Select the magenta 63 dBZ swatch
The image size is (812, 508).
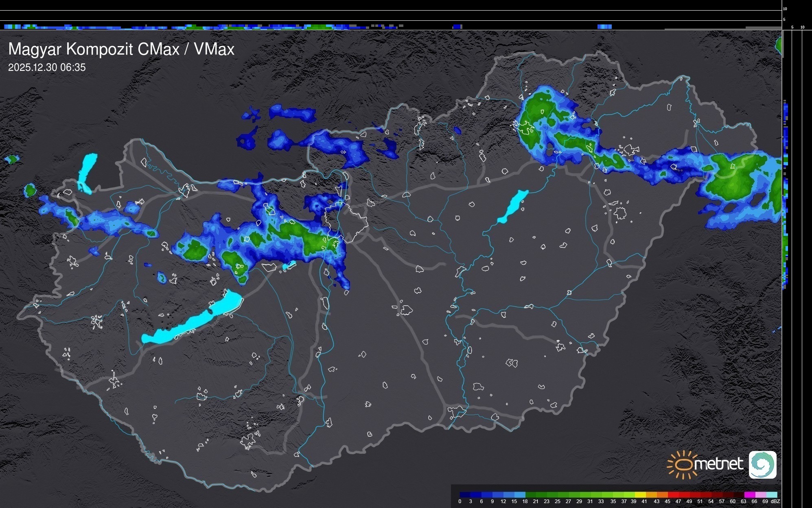pyautogui.click(x=750, y=495)
